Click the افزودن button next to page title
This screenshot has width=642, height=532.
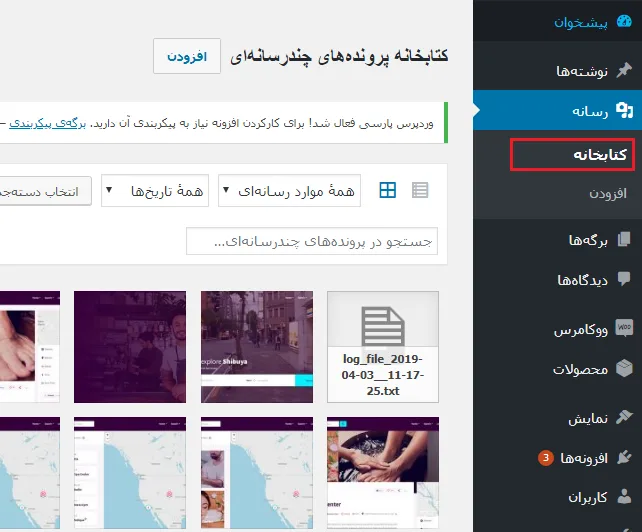[187, 56]
